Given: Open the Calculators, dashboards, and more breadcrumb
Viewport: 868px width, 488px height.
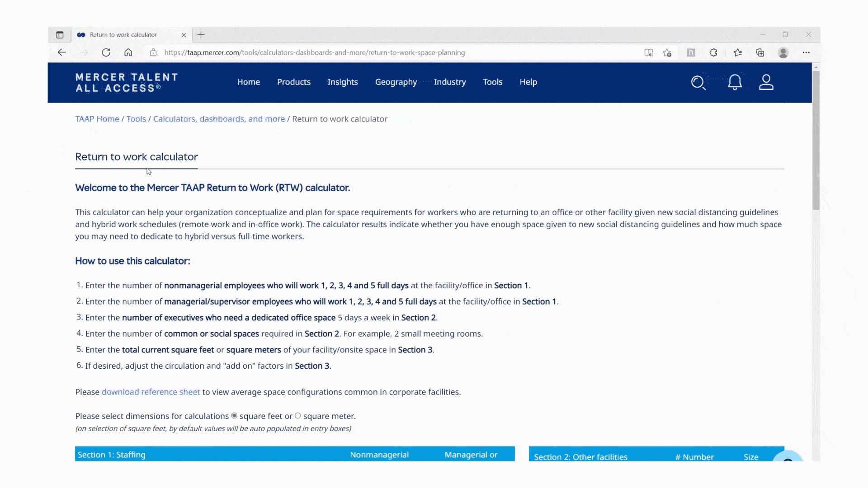Looking at the screenshot, I should click(x=219, y=119).
